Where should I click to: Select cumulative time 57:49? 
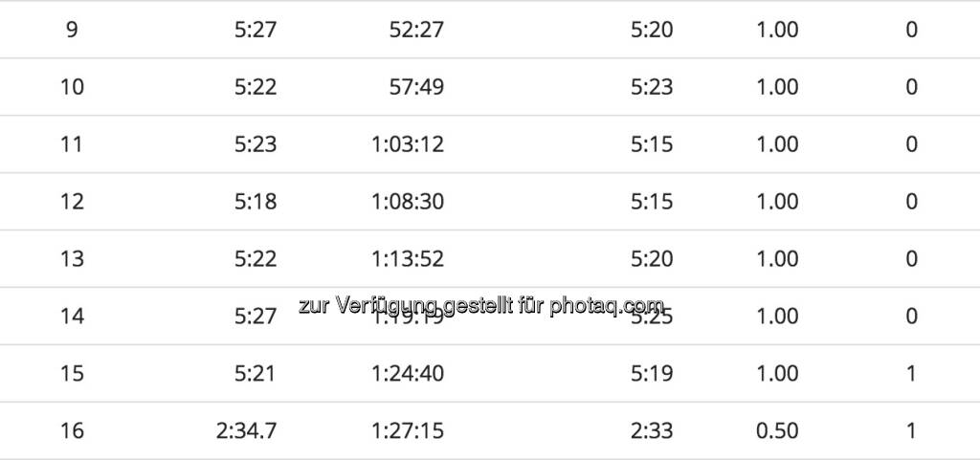[416, 87]
